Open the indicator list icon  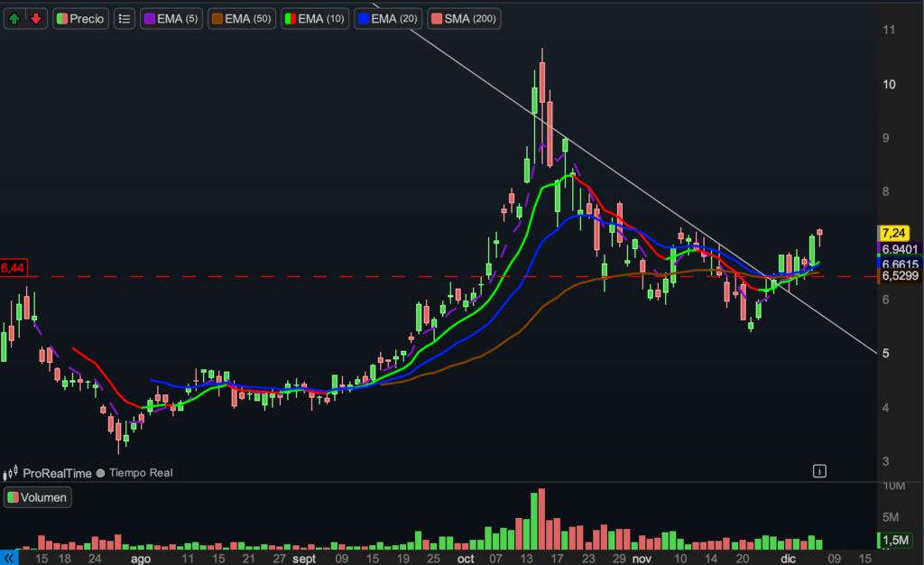pos(125,18)
